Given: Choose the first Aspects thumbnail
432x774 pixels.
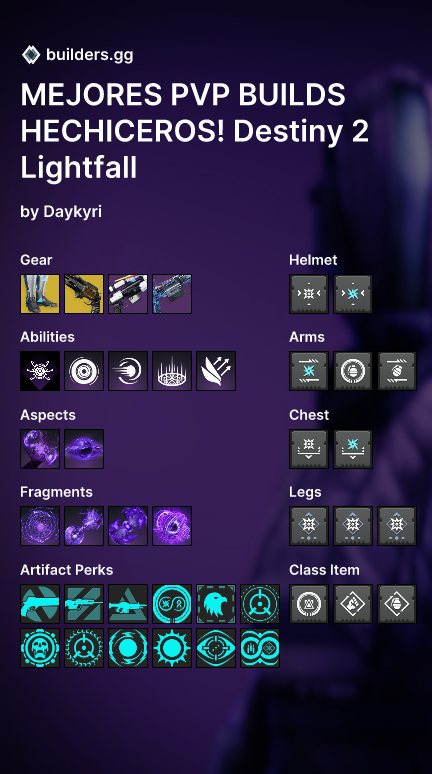Looking at the screenshot, I should point(40,449).
